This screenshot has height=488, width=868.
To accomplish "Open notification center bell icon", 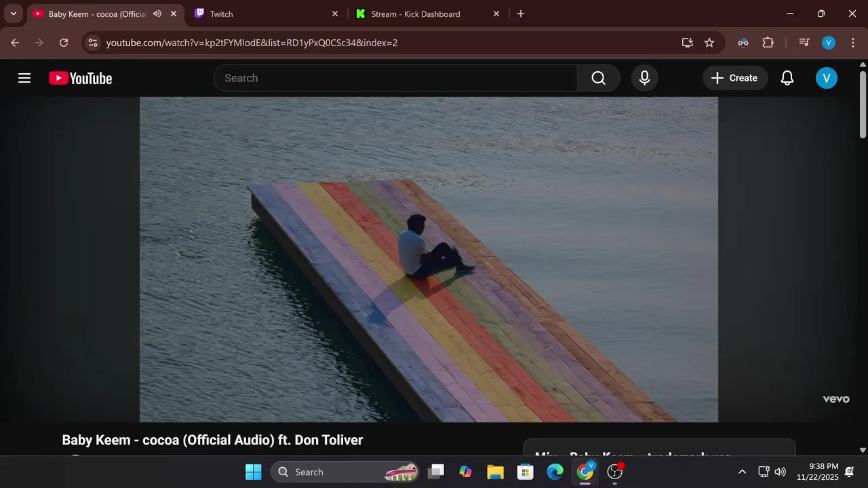I will pos(850,472).
